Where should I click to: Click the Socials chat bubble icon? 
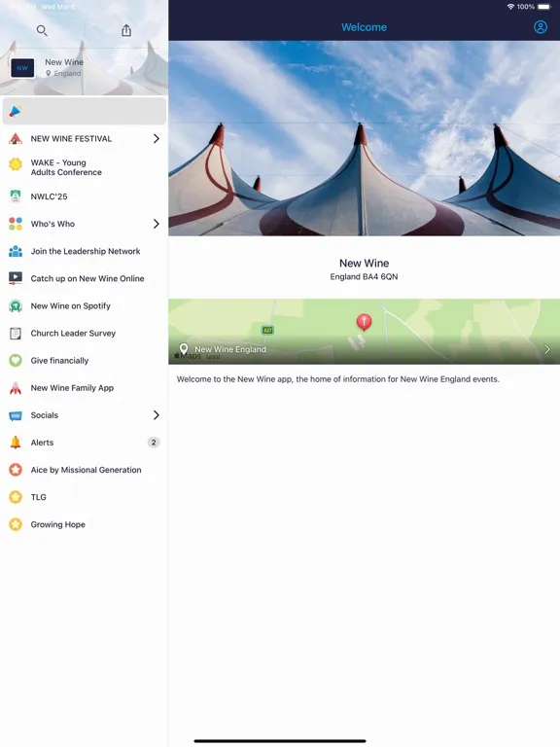tap(16, 415)
